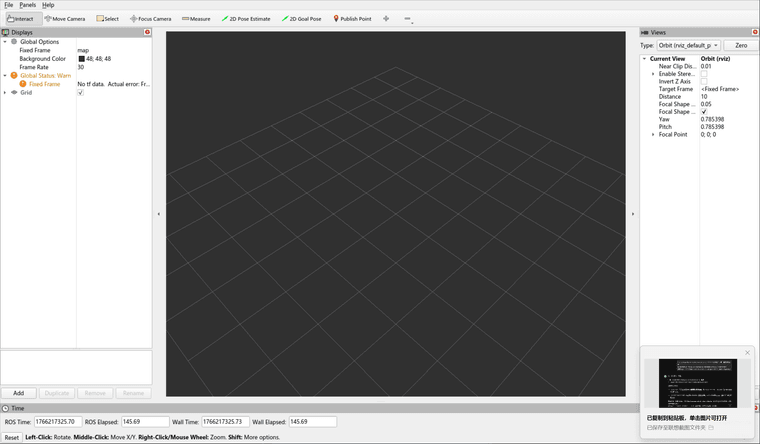Click the Fixed Frame warning icon
Viewport: 760px width, 444px height.
coord(23,84)
